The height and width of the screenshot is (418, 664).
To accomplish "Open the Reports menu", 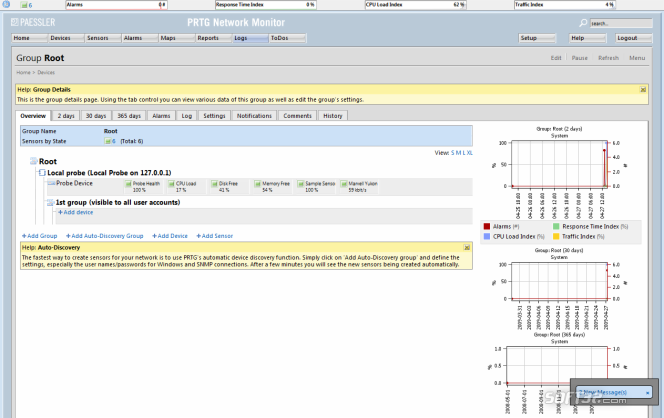I will (213, 38).
